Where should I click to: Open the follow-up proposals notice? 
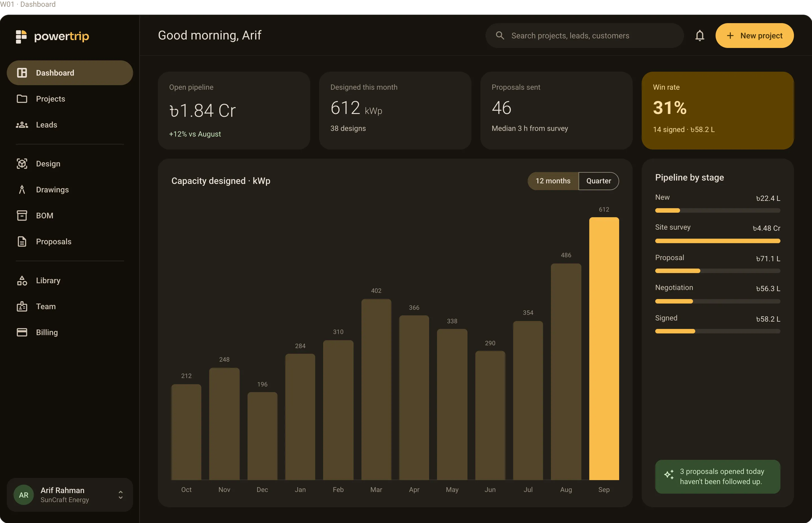pyautogui.click(x=718, y=476)
